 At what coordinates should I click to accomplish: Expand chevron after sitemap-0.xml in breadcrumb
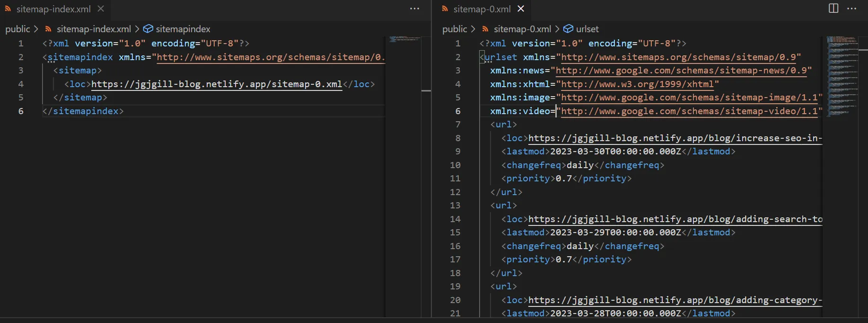pyautogui.click(x=557, y=29)
